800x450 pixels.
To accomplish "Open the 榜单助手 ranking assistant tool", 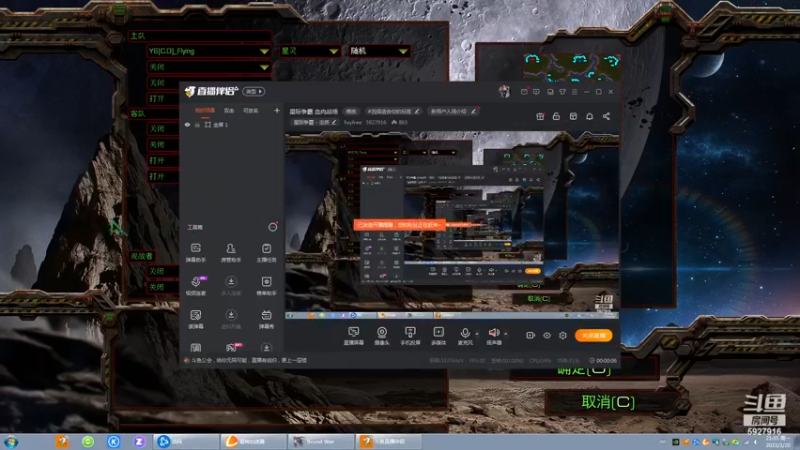I will (x=266, y=285).
